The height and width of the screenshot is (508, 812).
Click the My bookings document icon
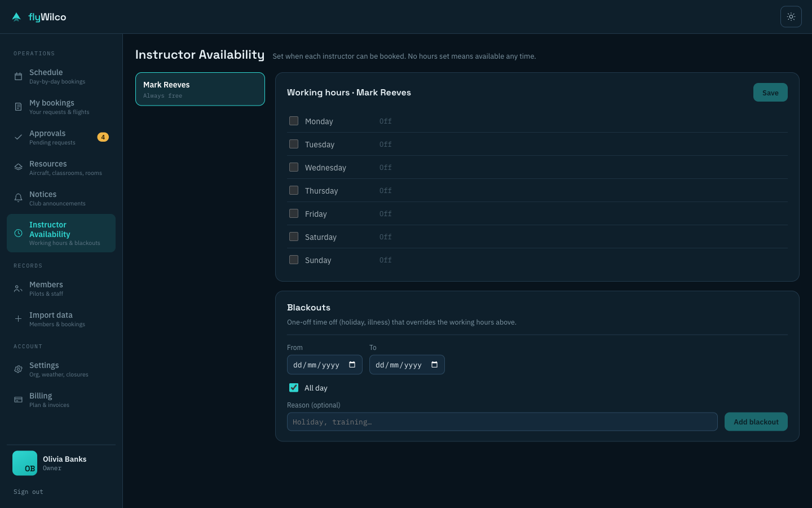(18, 107)
